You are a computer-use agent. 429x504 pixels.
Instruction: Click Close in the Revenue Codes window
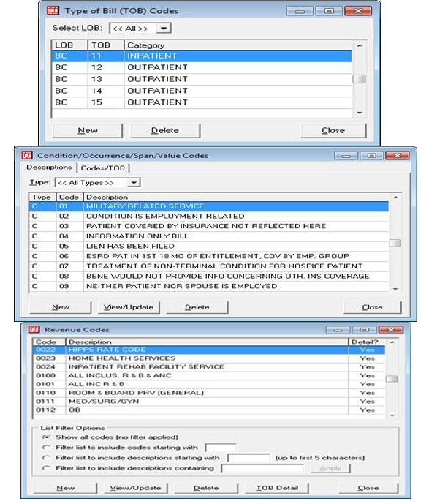pos(368,488)
